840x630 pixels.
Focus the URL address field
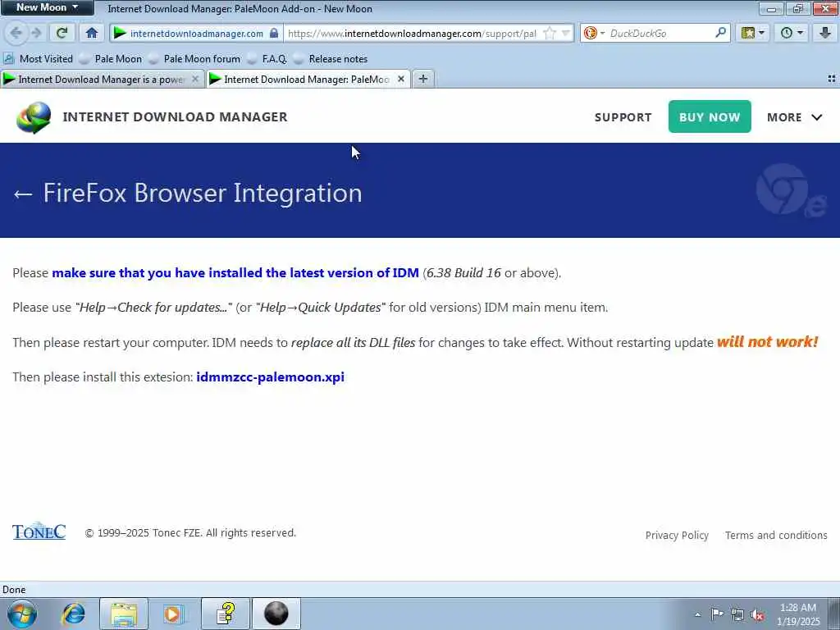[412, 33]
